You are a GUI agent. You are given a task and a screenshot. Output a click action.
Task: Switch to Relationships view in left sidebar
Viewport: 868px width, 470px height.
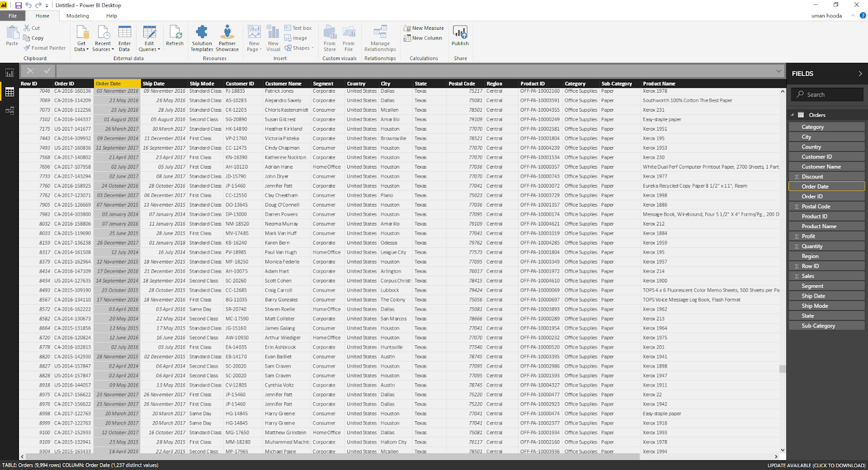pyautogui.click(x=10, y=111)
